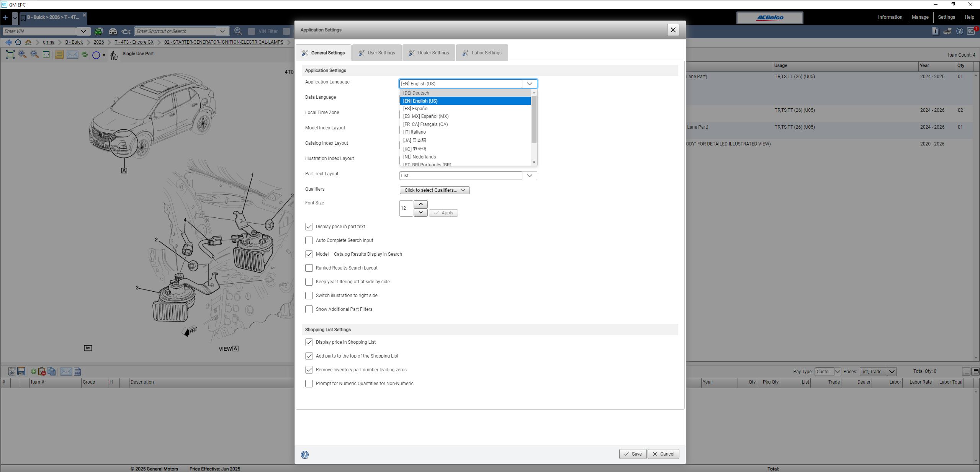Open the Part Text Layout dropdown
Viewport: 980px width, 472px height.
(530, 175)
